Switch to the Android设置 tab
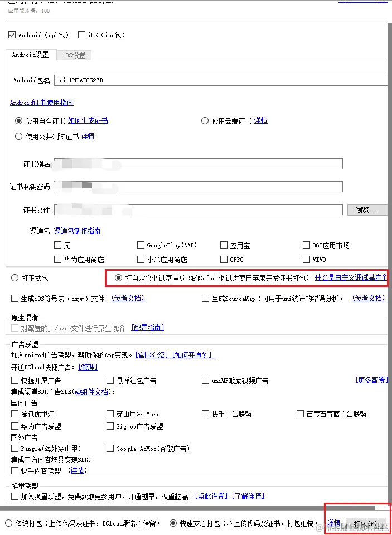The height and width of the screenshot is (535, 392). pos(31,55)
